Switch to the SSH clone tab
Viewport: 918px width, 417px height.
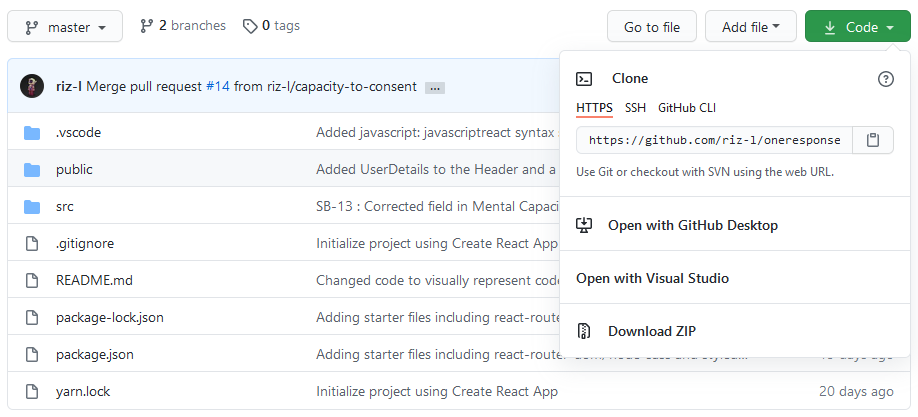click(635, 107)
